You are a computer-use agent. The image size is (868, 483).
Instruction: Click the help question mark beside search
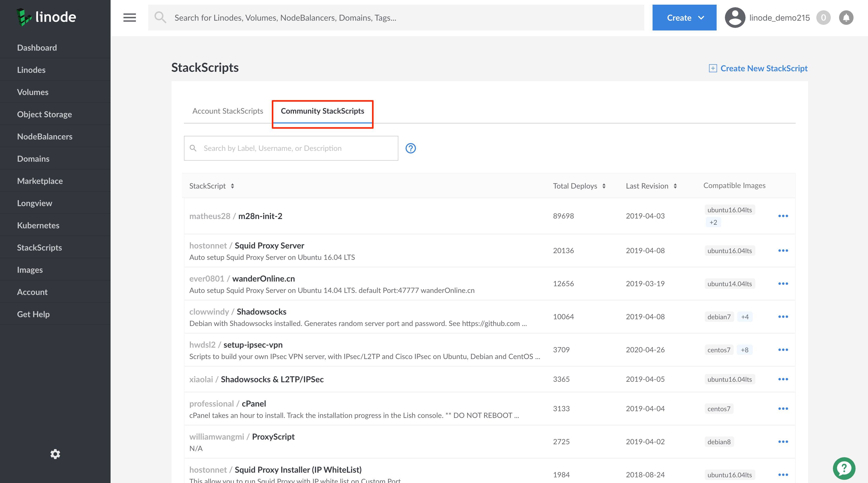coord(411,148)
